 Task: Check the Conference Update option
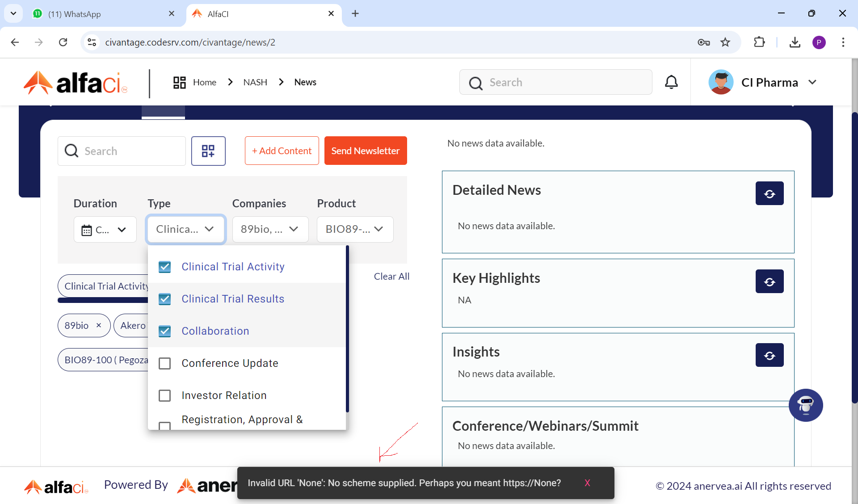coord(165,363)
